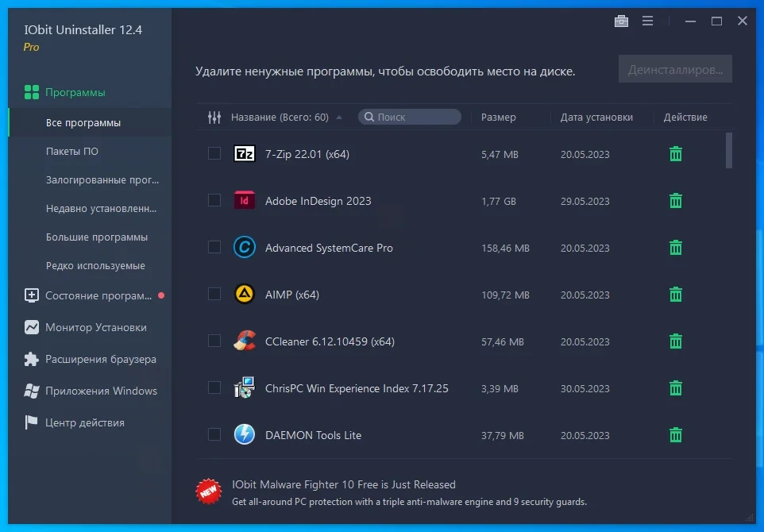Click the program list vertical scrollbar
This screenshot has width=764, height=532.
click(729, 150)
